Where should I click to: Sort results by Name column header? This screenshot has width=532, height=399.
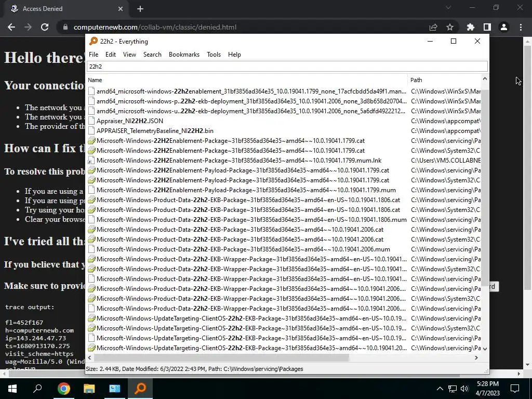click(x=247, y=80)
